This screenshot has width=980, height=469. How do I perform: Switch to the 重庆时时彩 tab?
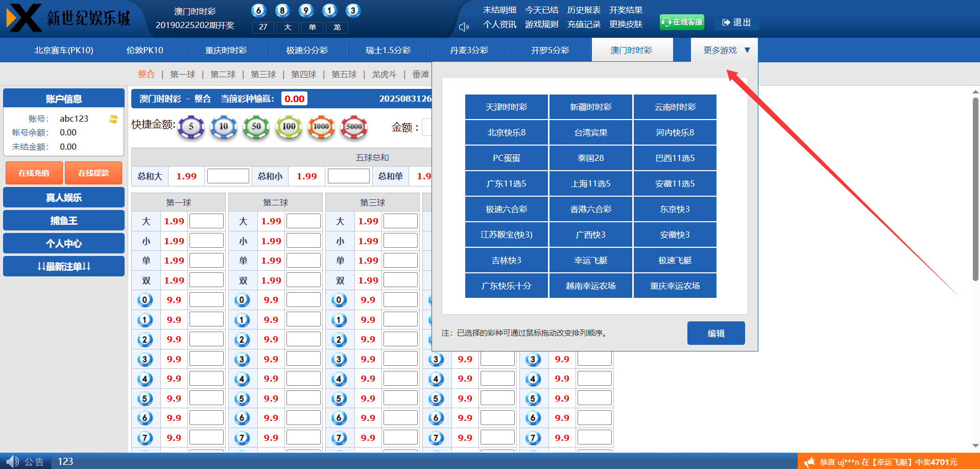tap(226, 50)
